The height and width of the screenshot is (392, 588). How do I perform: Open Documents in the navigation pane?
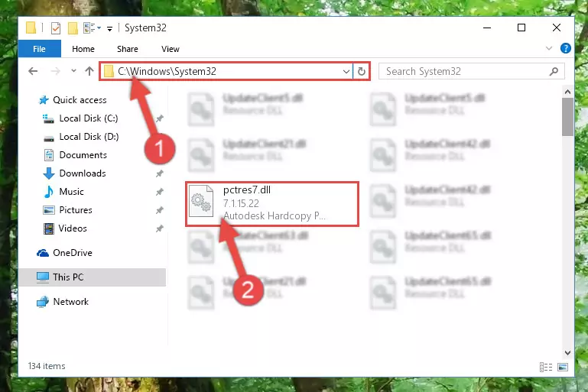(x=83, y=155)
